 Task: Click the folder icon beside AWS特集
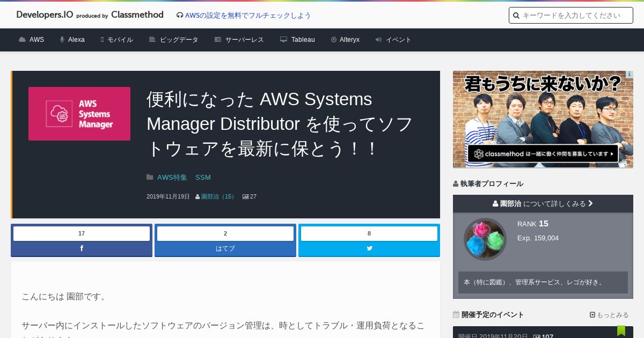coord(150,177)
